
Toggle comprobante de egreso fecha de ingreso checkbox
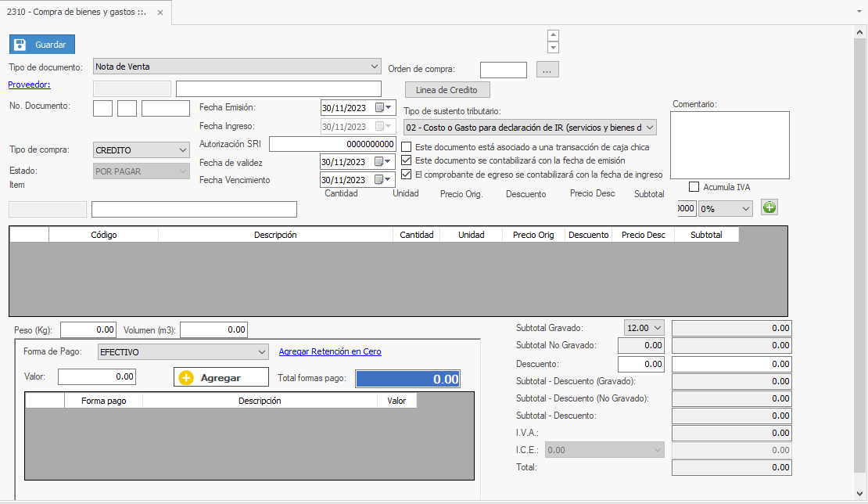coord(407,175)
